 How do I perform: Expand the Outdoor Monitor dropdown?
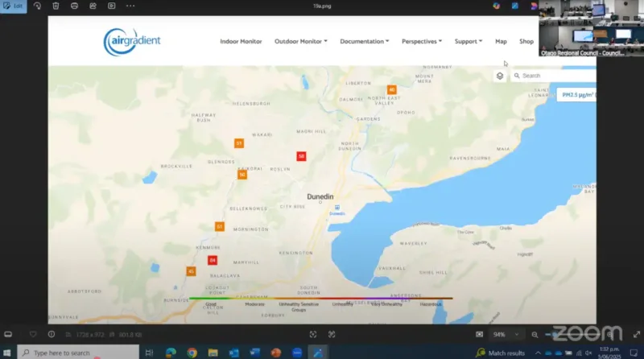coord(300,41)
